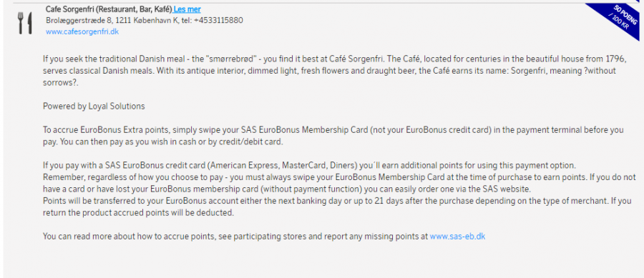This screenshot has width=644, height=278.
Task: Visit the www.cafesorgenfri.dk website link
Action: coord(82,31)
